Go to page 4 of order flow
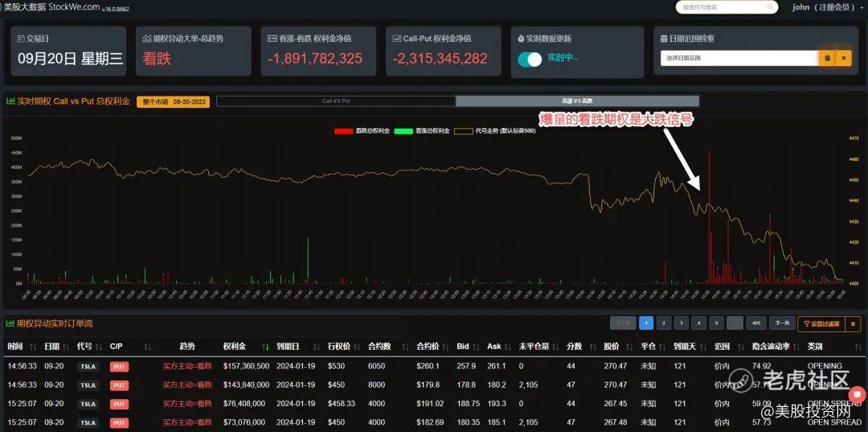This screenshot has height=432, width=868. point(698,323)
